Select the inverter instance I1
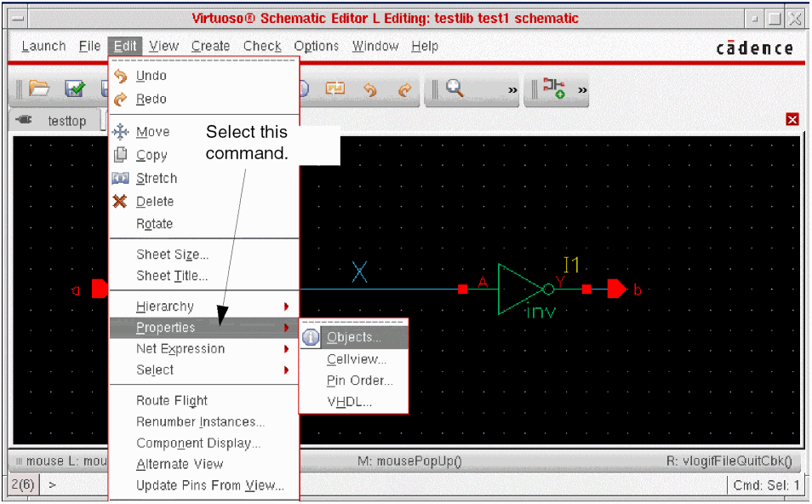The image size is (812, 504). click(524, 289)
